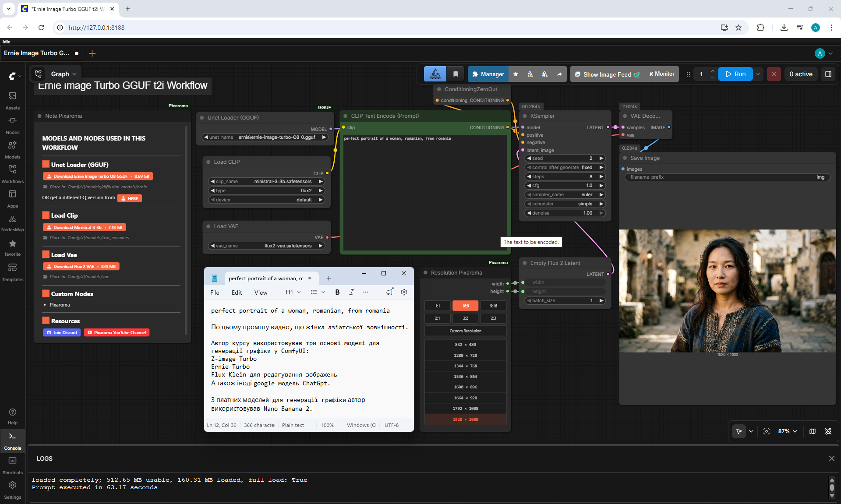Open the 87% zoom level dropdown

[788, 431]
